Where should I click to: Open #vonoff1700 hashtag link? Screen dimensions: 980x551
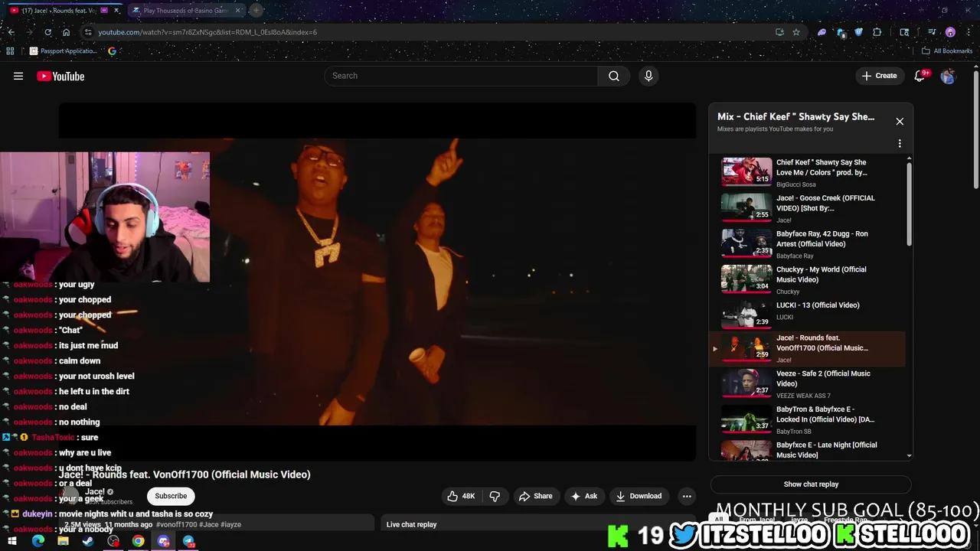[x=176, y=525]
